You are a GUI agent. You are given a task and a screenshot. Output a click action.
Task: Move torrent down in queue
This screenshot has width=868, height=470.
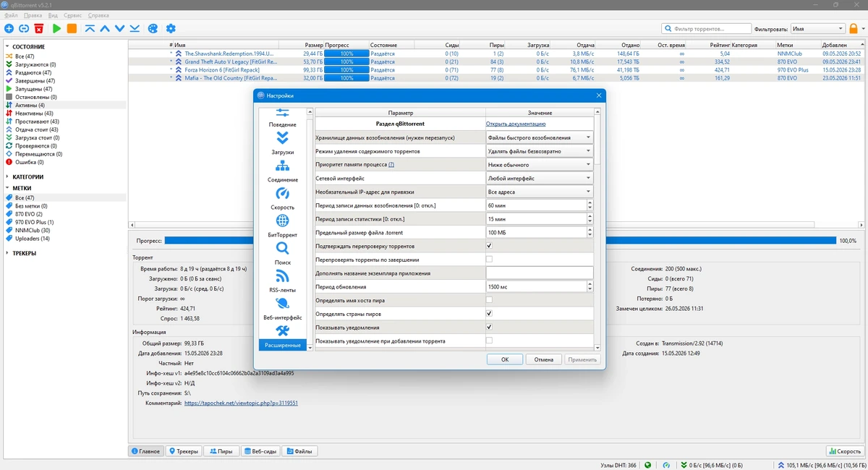(120, 29)
